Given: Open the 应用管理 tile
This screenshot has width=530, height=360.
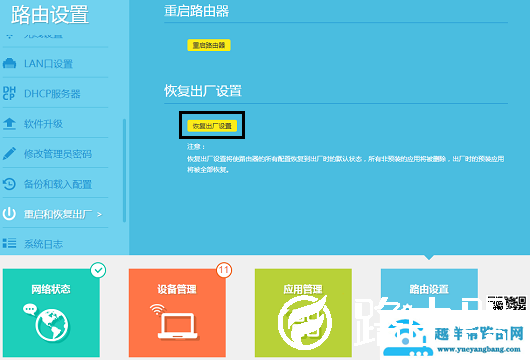Looking at the screenshot, I should pyautogui.click(x=303, y=313).
